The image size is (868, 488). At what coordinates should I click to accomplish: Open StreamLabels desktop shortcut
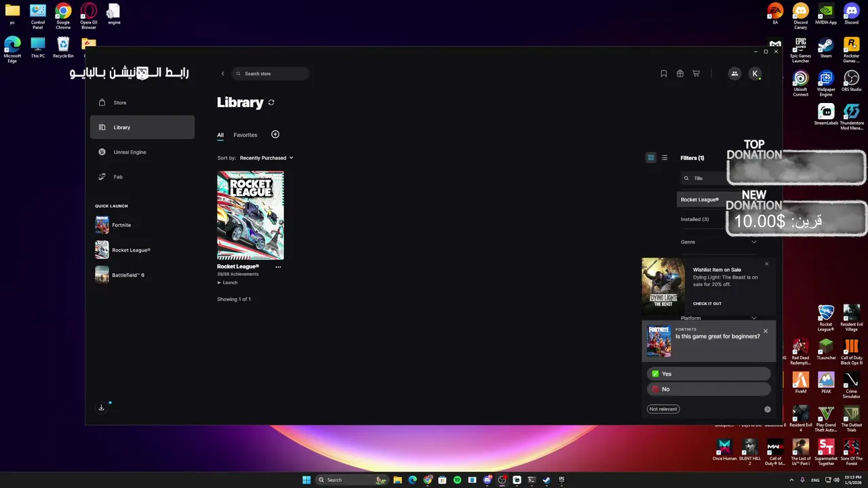pos(826,115)
